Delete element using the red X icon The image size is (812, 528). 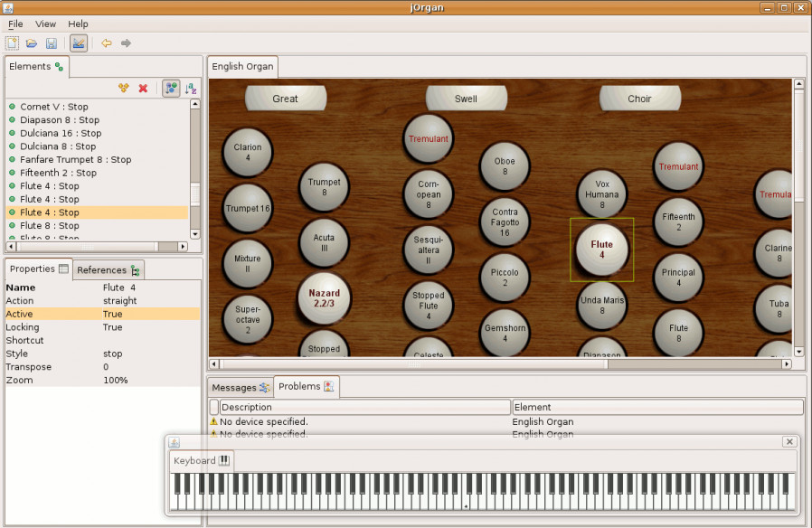[143, 88]
